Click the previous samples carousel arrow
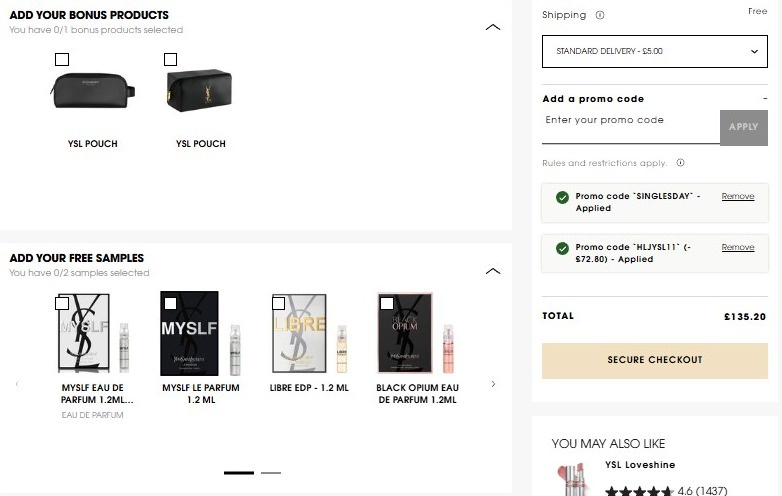Screen dimensions: 782x496 17,384
